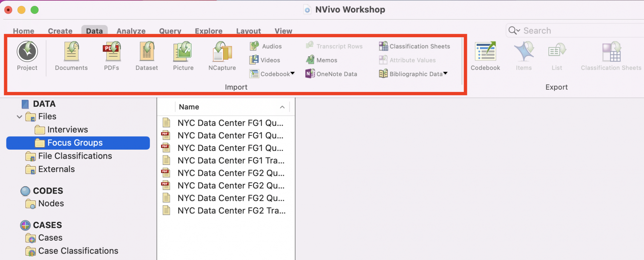The width and height of the screenshot is (644, 260).
Task: Import OneNote Data
Action: pos(331,74)
